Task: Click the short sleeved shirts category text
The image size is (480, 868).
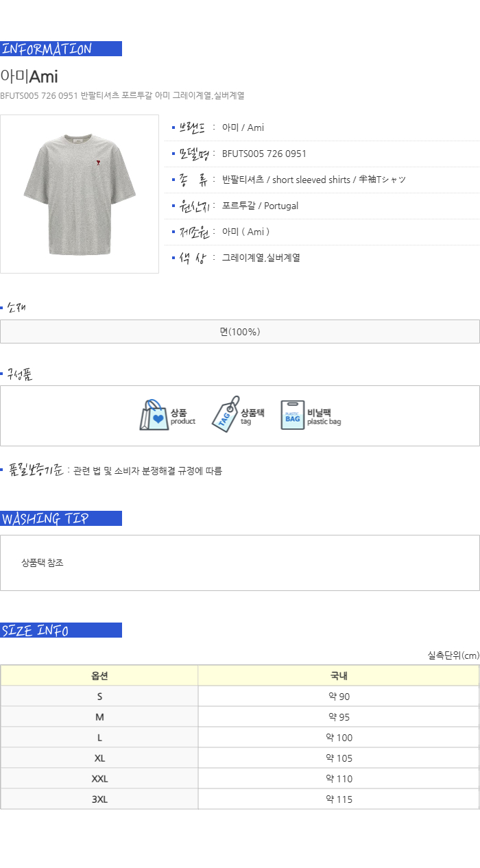Action: coord(311,180)
